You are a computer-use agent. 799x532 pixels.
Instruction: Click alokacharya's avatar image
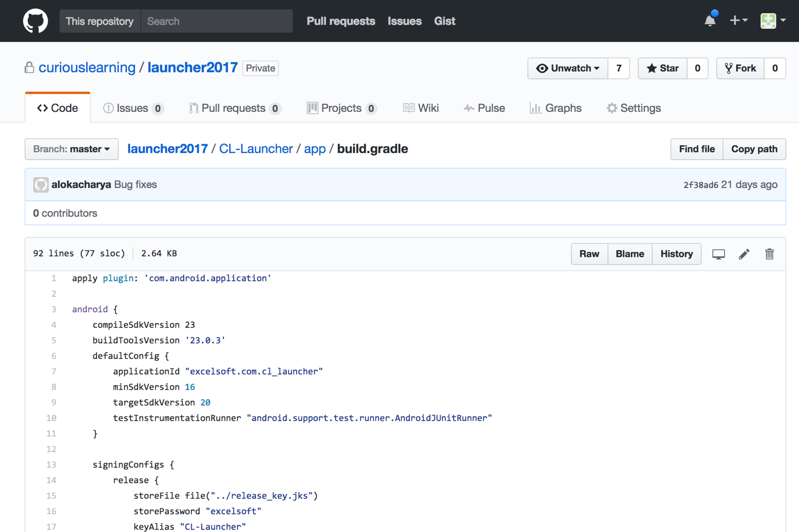[x=41, y=185]
